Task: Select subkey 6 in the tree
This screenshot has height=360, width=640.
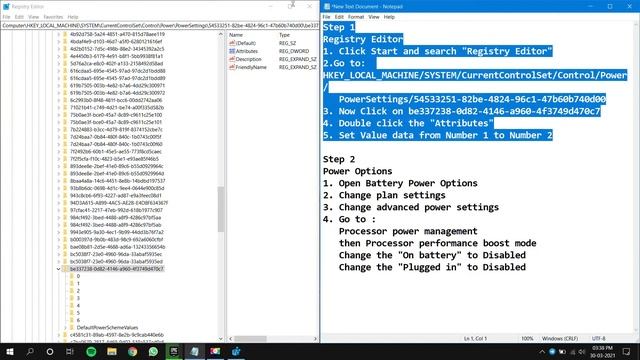Action: [x=78, y=320]
